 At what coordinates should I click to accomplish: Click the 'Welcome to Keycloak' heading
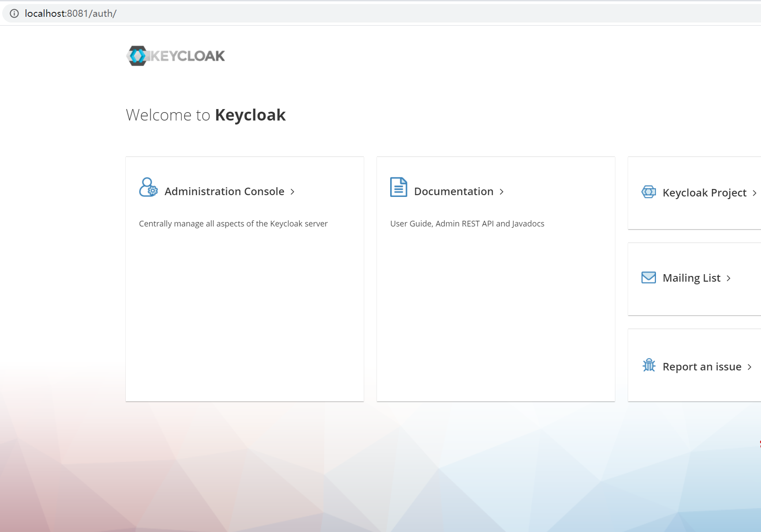coord(206,115)
